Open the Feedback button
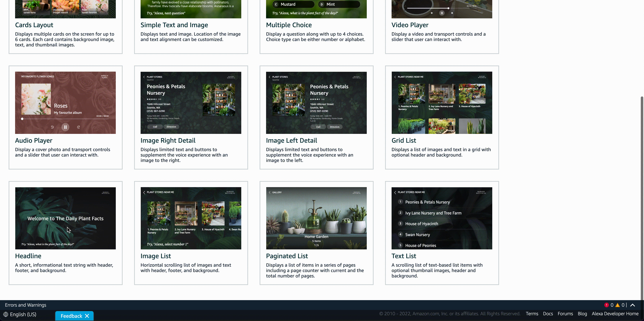The width and height of the screenshot is (644, 321). 71,316
